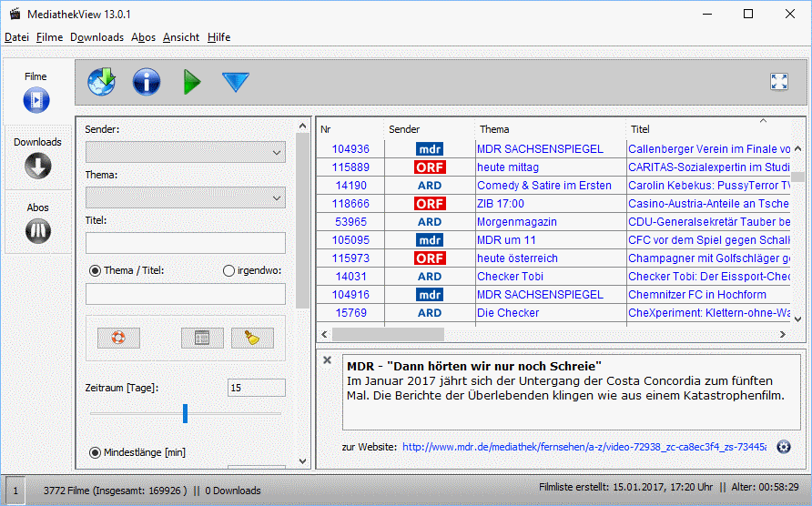The image size is (812, 506).
Task: Select Mindestlänge [min] radio button
Action: 95,452
